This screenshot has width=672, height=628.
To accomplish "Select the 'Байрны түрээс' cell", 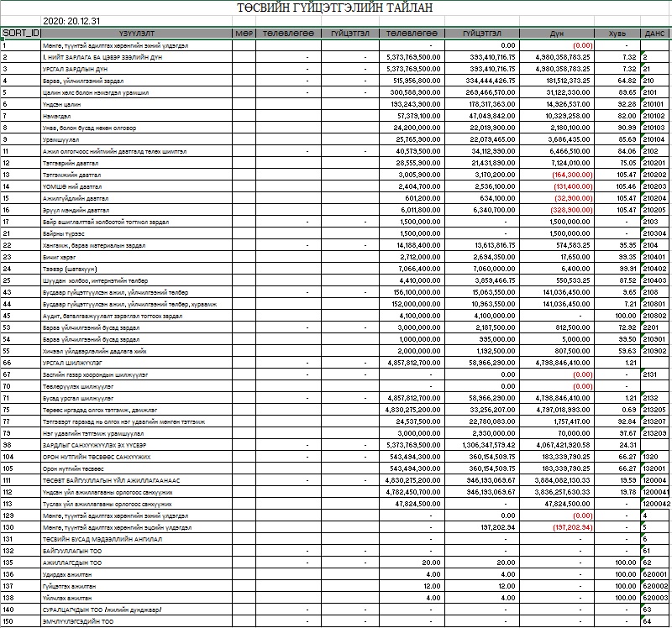I will click(64, 234).
